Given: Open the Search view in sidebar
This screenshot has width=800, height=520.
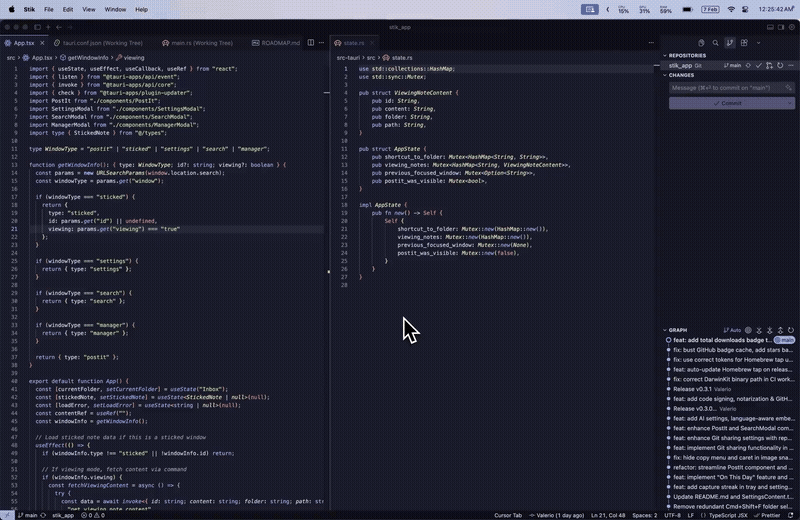Looking at the screenshot, I should pyautogui.click(x=715, y=43).
